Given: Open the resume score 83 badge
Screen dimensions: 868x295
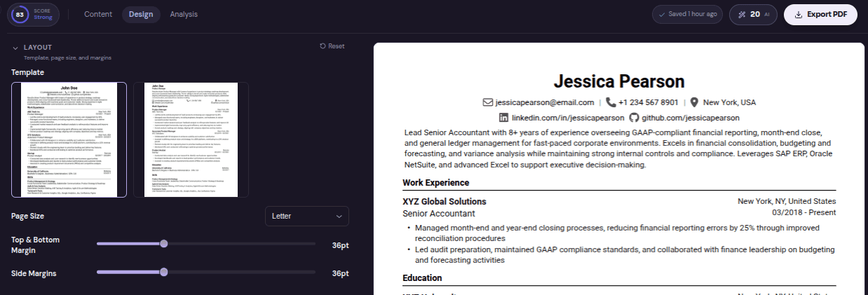Looking at the screenshot, I should click(33, 14).
